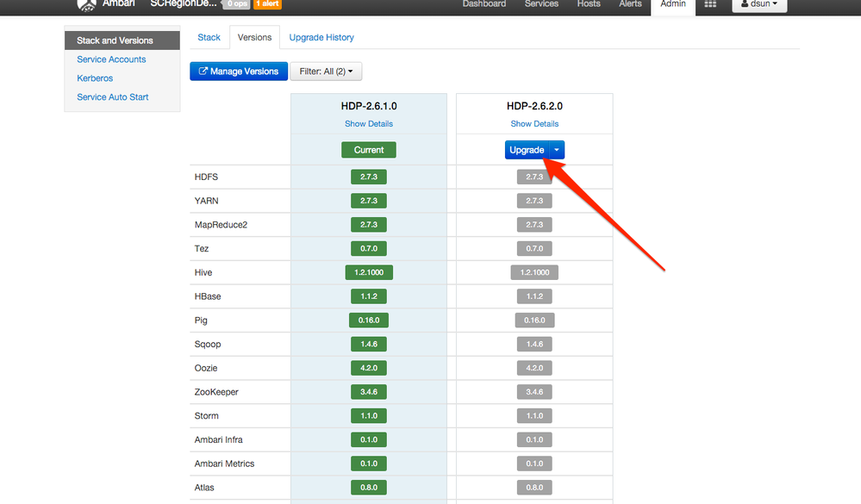Image resolution: width=861 pixels, height=504 pixels.
Task: Click the Ambari Metrics row label
Action: (x=224, y=464)
